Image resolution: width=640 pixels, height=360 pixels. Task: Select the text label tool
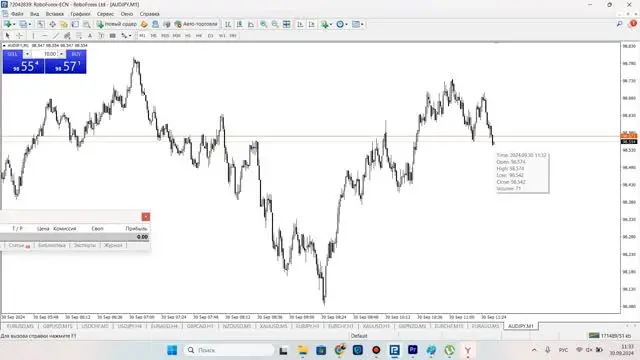click(x=101, y=36)
